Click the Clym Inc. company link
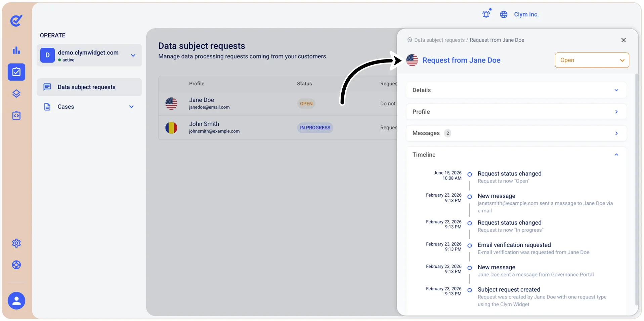This screenshot has height=321, width=644. 526,14
